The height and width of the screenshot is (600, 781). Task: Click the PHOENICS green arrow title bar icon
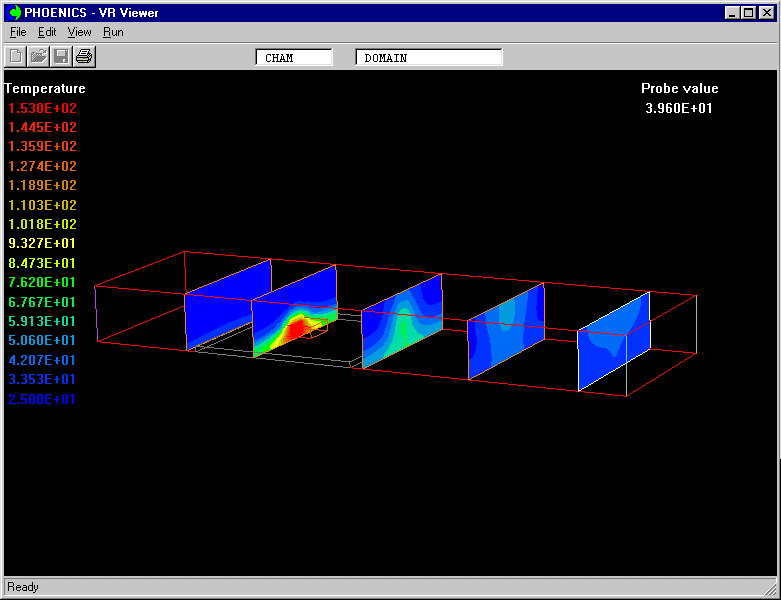14,13
